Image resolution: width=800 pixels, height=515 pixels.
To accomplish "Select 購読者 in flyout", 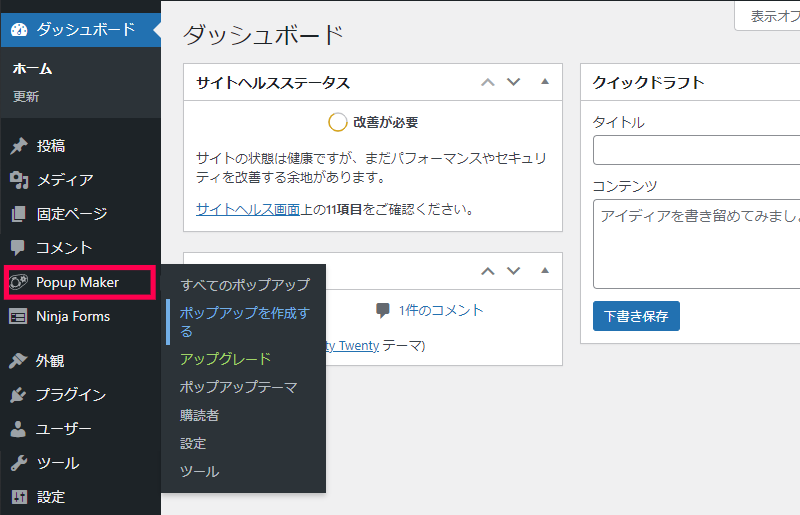I will (199, 415).
